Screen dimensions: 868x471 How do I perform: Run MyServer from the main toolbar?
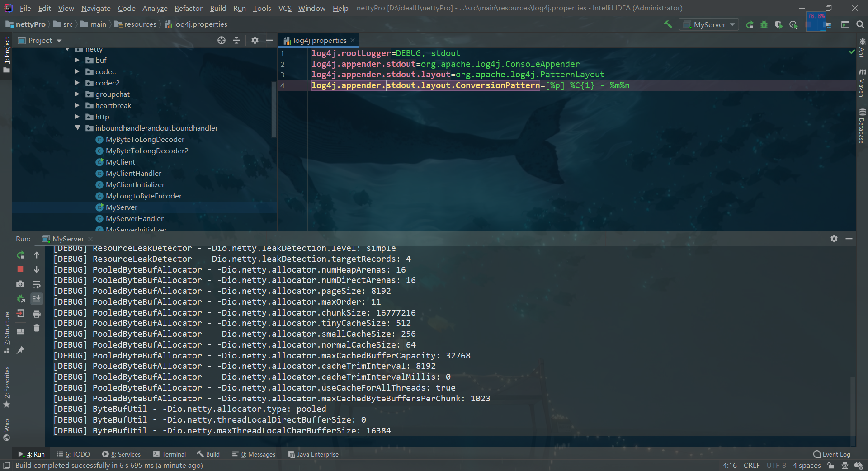(x=750, y=25)
